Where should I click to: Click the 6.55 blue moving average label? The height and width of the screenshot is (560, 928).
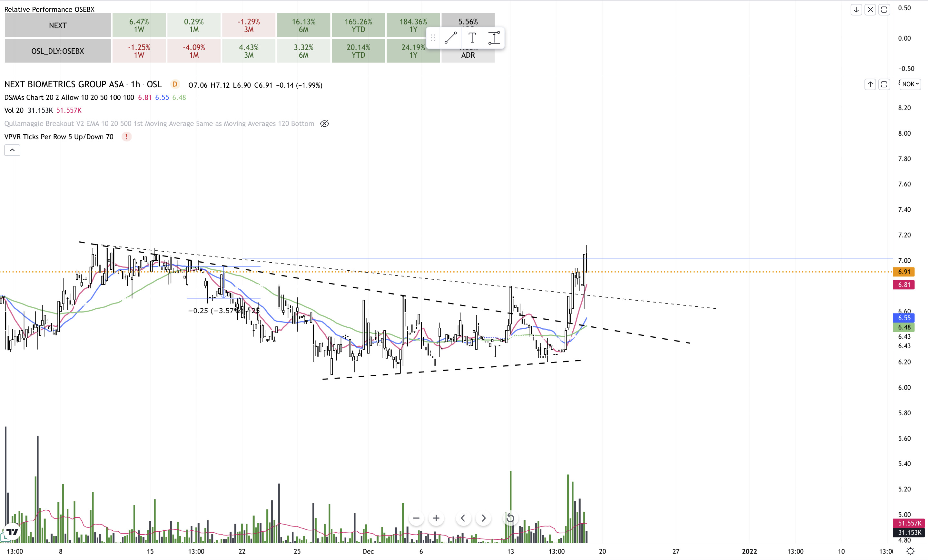pos(903,318)
